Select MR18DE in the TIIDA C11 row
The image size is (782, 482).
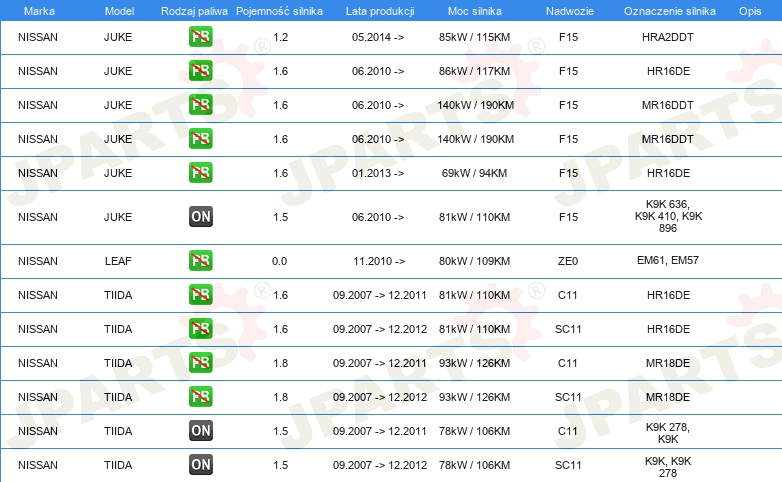(668, 362)
